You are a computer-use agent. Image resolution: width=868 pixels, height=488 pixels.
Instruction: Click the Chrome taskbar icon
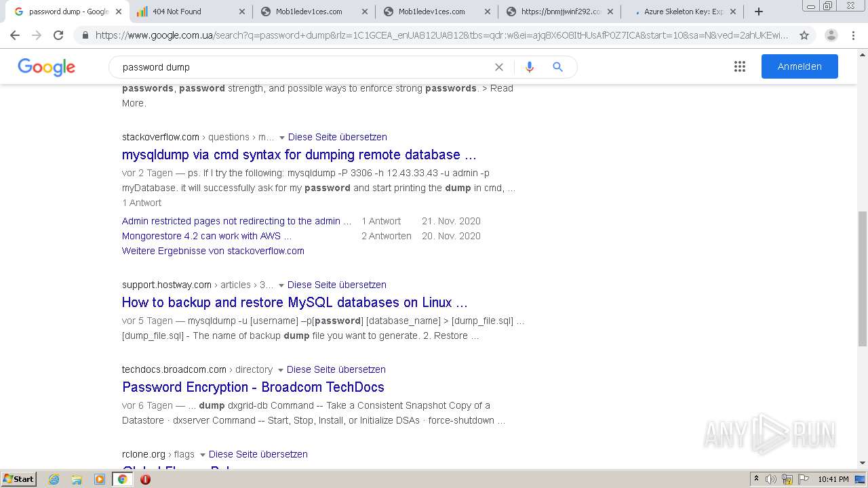point(123,479)
